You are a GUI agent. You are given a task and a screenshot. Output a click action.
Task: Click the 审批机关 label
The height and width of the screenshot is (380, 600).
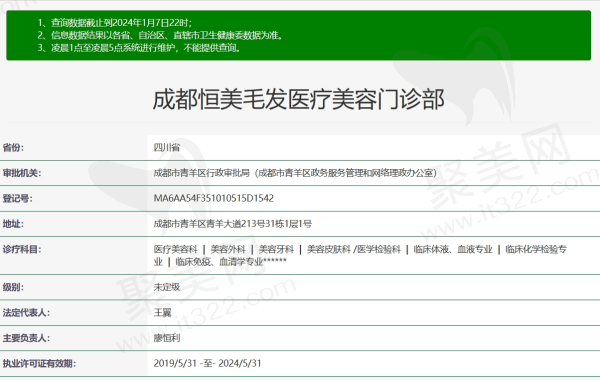[x=22, y=173]
